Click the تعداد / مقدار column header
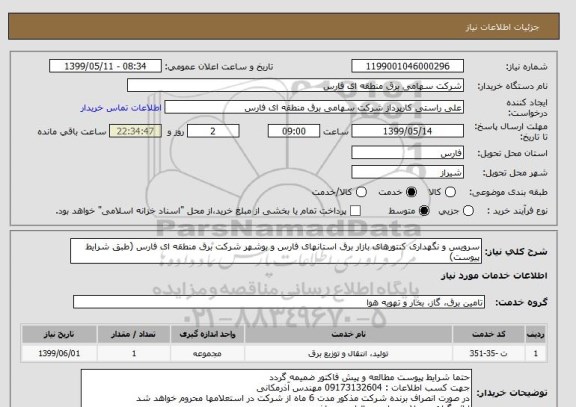576x407 pixels. (x=134, y=334)
